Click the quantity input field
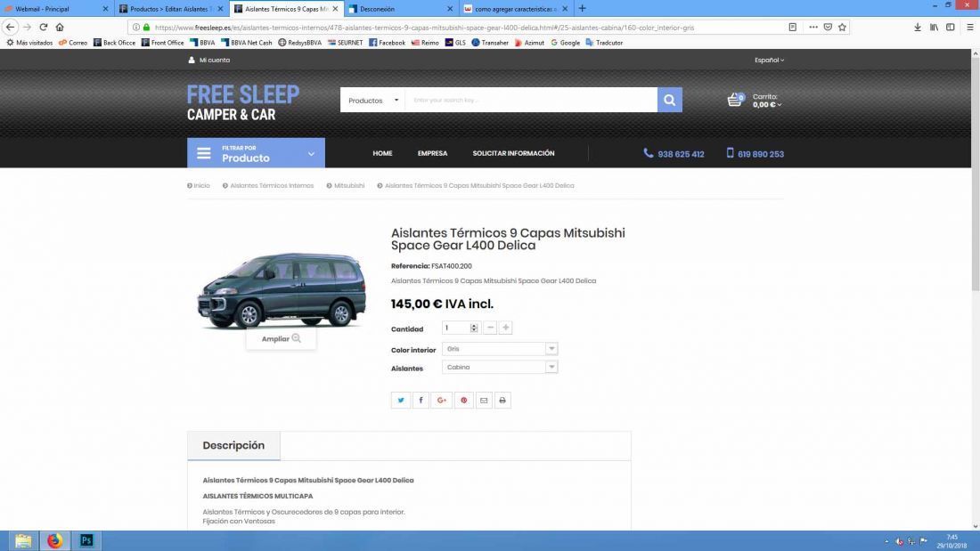This screenshot has height=551, width=980. point(456,328)
